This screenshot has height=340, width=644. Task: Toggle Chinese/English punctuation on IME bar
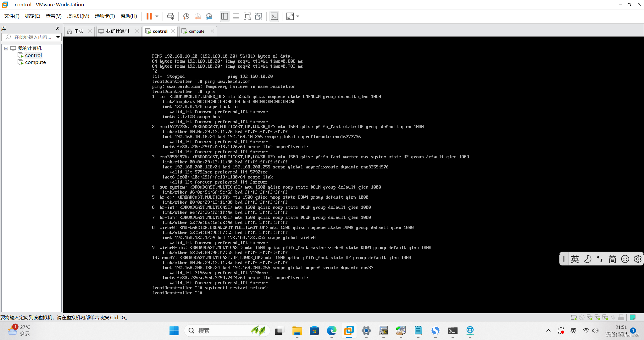pos(600,259)
